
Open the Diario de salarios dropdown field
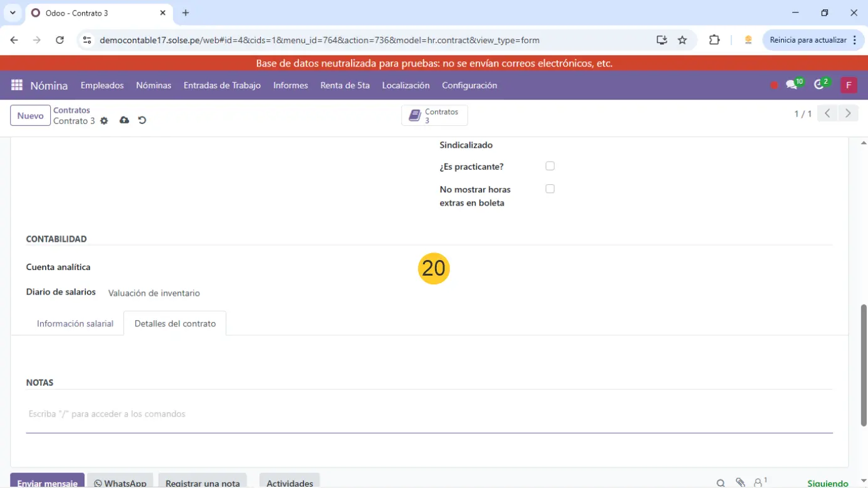251,293
